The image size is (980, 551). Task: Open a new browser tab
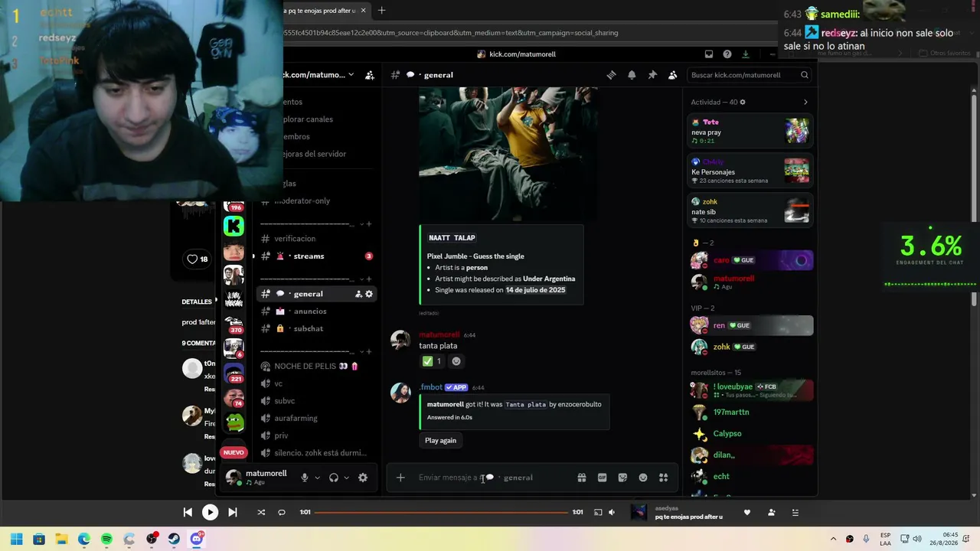pyautogui.click(x=381, y=10)
